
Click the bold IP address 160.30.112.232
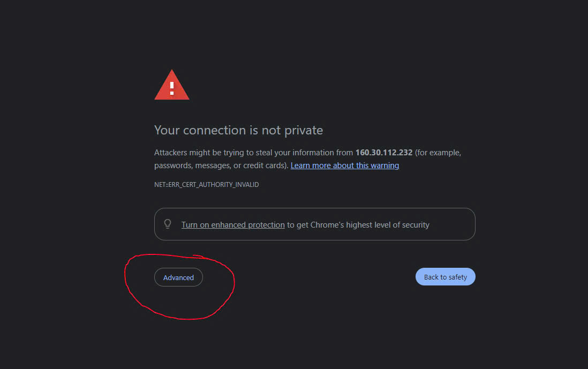383,153
